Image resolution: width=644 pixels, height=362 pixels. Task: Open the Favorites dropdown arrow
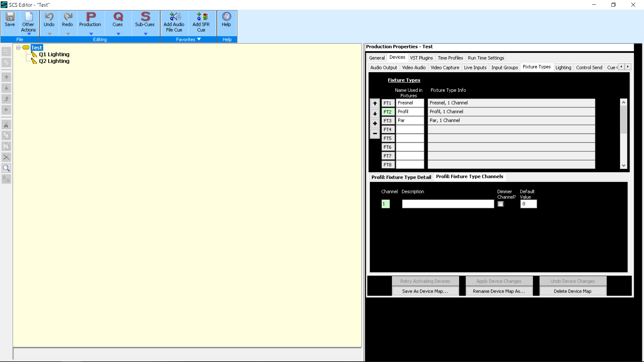199,39
